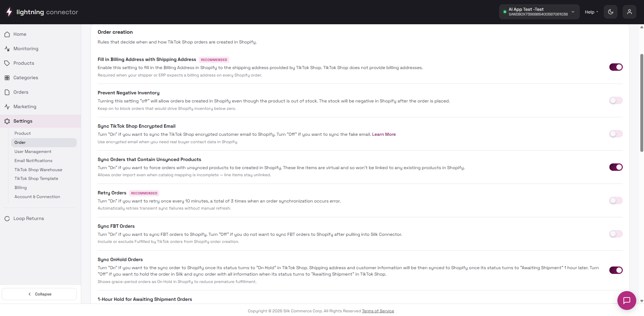Click the Products tag icon in the sidebar
The height and width of the screenshot is (316, 644).
7,63
